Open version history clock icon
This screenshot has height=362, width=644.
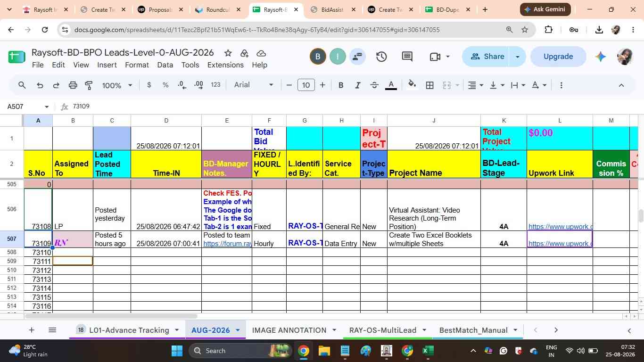click(381, 57)
